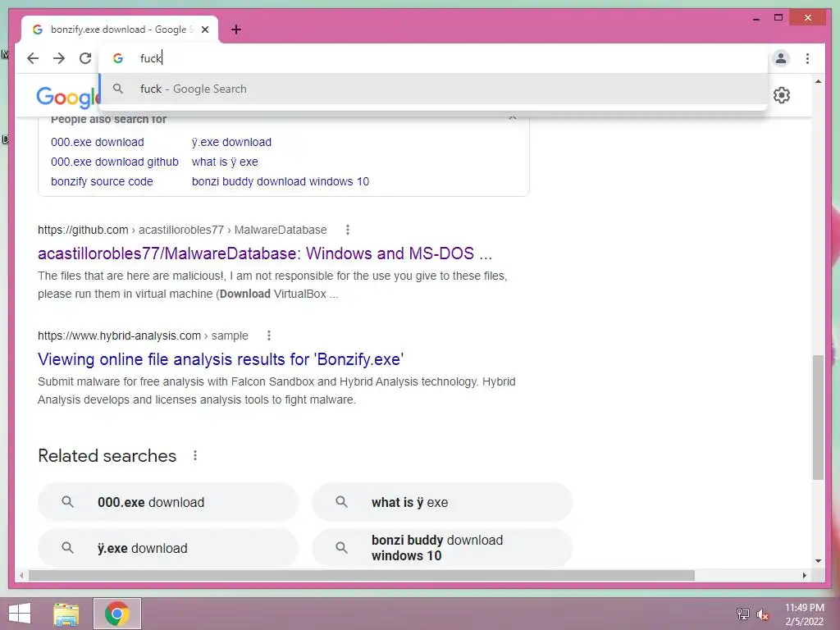Open the 'ÿ.exe download' link
Screen dimensions: 840x630
[x=231, y=142]
